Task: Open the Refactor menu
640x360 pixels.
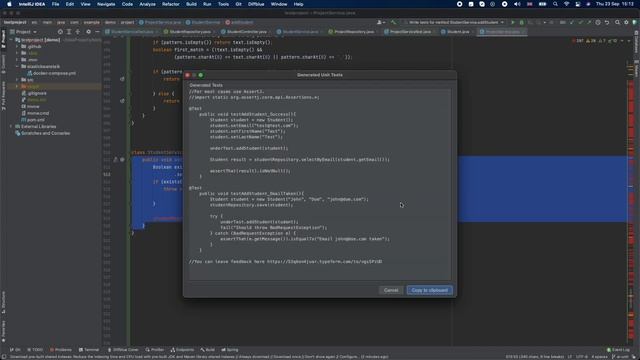Action: pos(171,4)
